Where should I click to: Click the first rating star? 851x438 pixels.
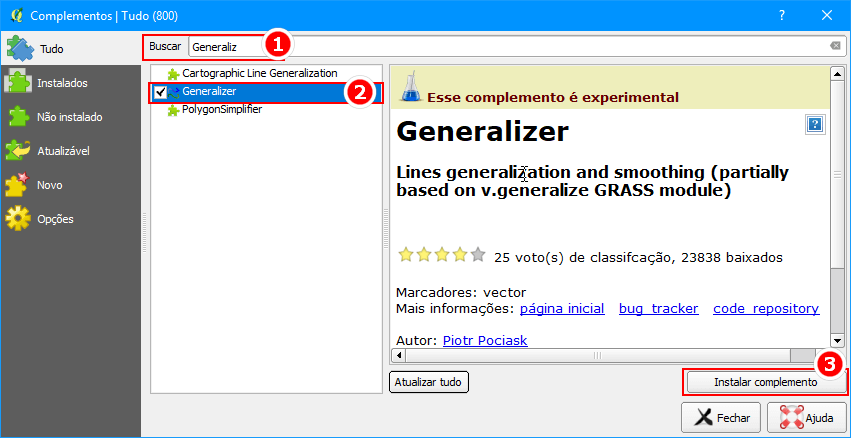click(x=405, y=255)
